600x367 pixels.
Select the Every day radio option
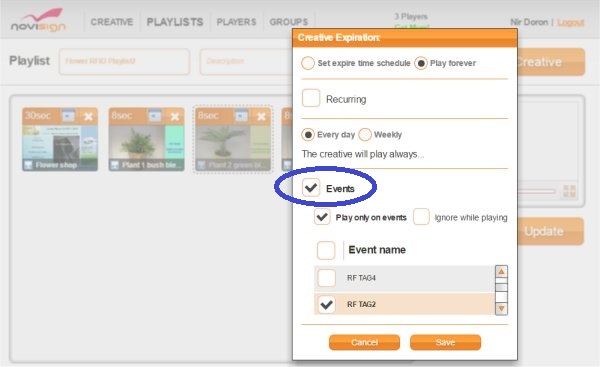pyautogui.click(x=308, y=135)
